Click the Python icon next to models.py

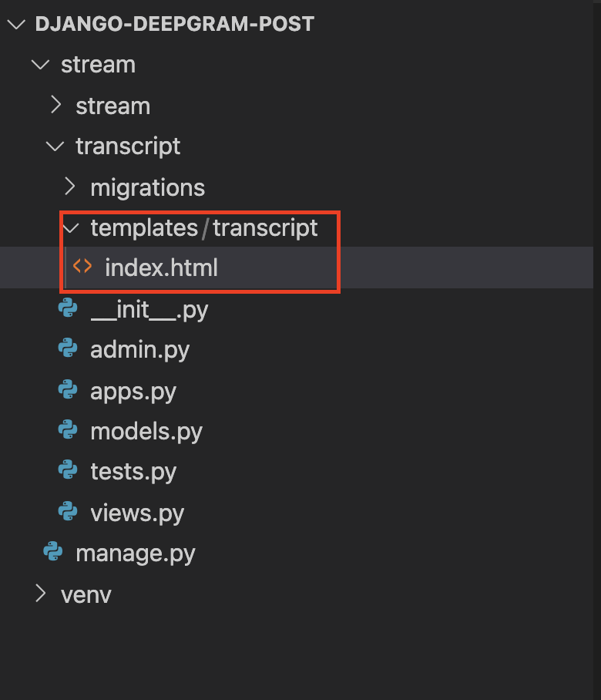pyautogui.click(x=68, y=429)
